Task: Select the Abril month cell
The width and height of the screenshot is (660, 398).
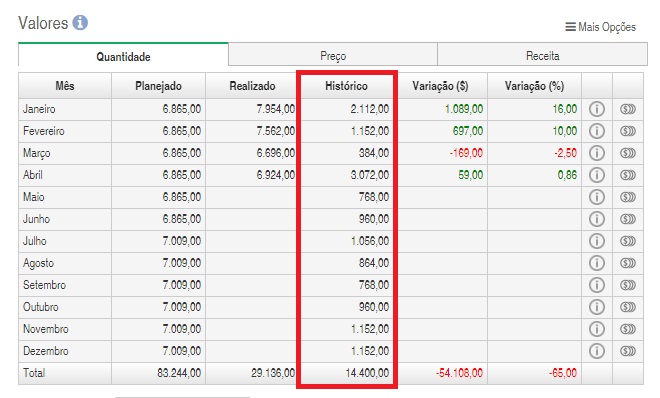Action: [65, 175]
